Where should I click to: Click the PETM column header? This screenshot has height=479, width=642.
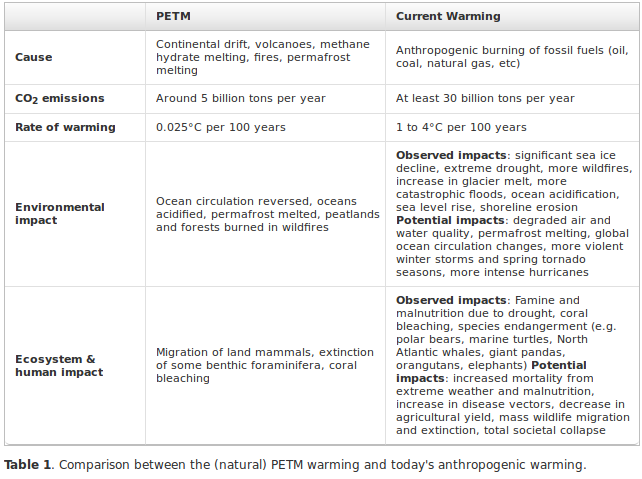(175, 16)
